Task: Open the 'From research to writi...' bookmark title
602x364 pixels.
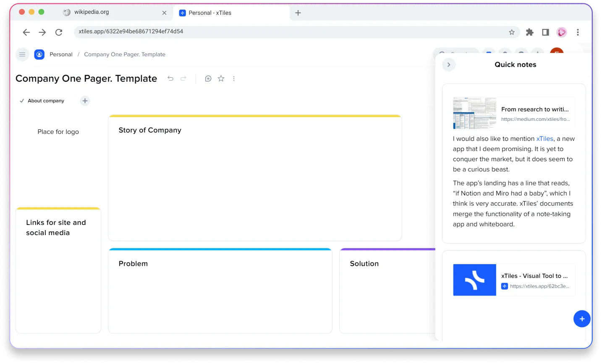Action: coord(535,110)
